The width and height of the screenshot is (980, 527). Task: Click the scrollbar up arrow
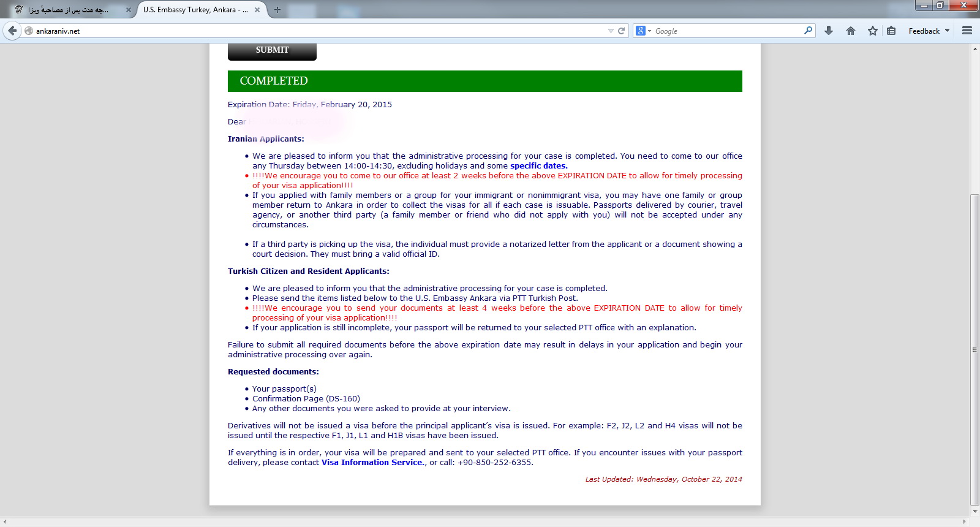(974, 48)
